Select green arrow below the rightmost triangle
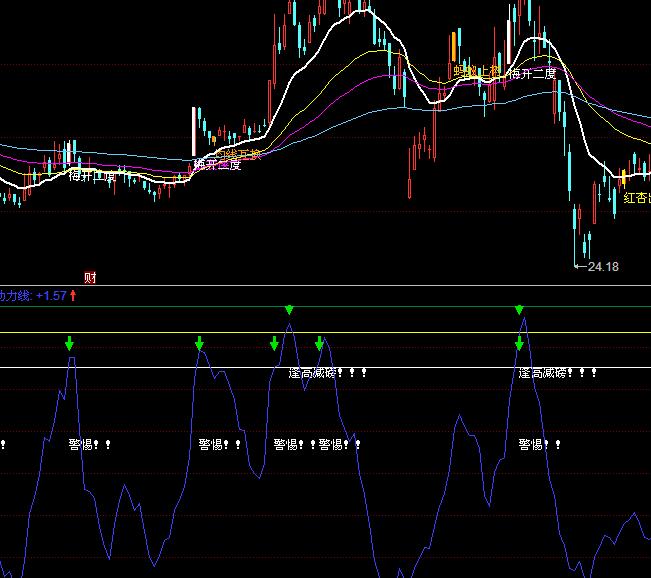The width and height of the screenshot is (651, 578). (x=519, y=344)
